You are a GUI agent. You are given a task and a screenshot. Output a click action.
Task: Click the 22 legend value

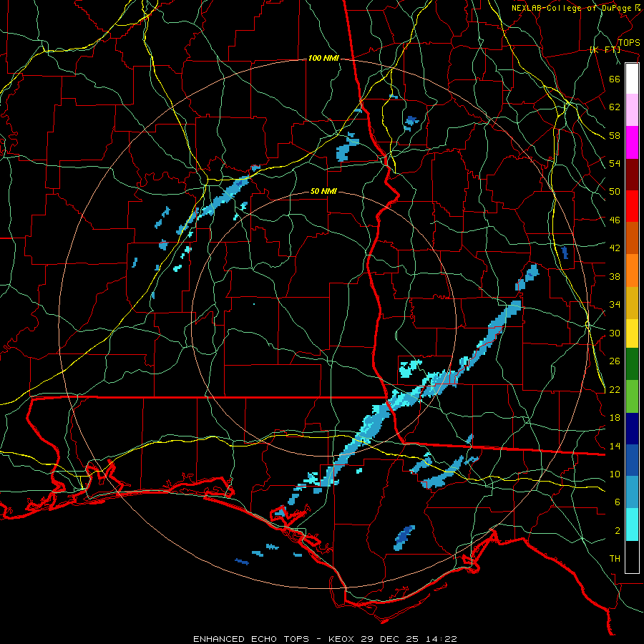coord(615,389)
